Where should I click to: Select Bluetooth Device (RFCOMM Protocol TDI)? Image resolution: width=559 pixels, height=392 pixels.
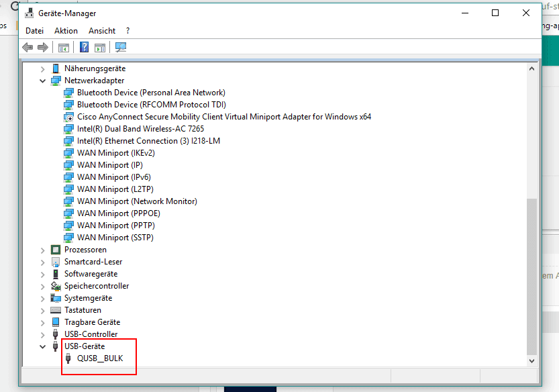[152, 105]
